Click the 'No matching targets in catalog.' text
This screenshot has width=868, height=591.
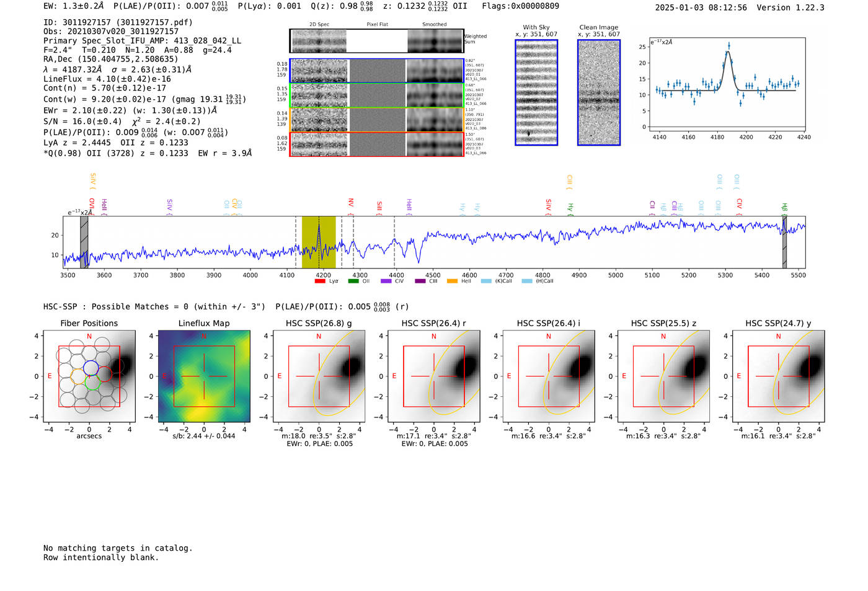pos(118,548)
